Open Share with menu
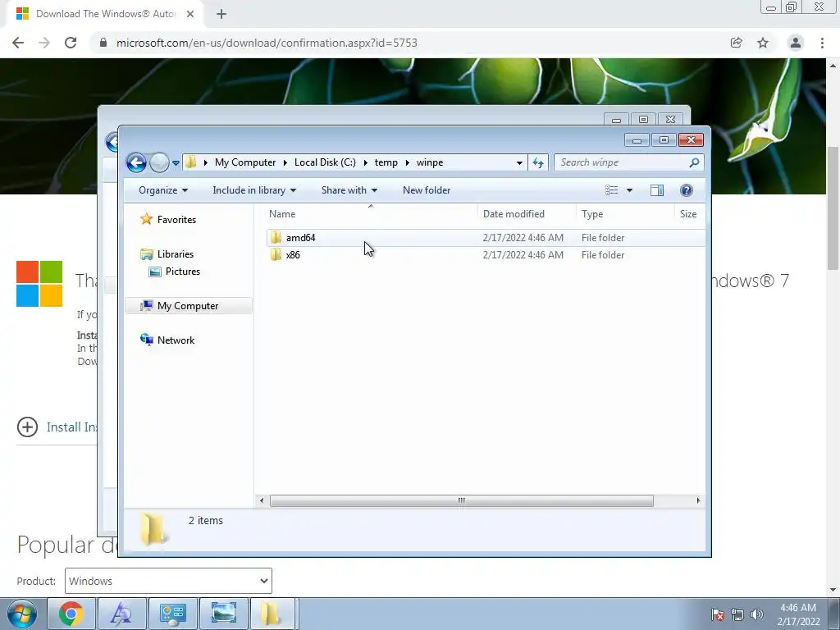Screen dimensions: 840x630 tap(349, 190)
